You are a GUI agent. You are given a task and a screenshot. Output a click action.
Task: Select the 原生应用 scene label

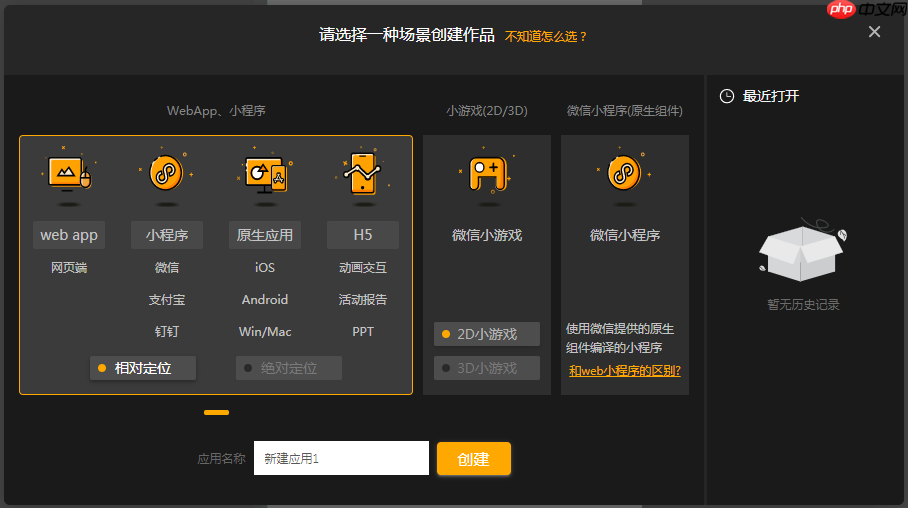265,235
